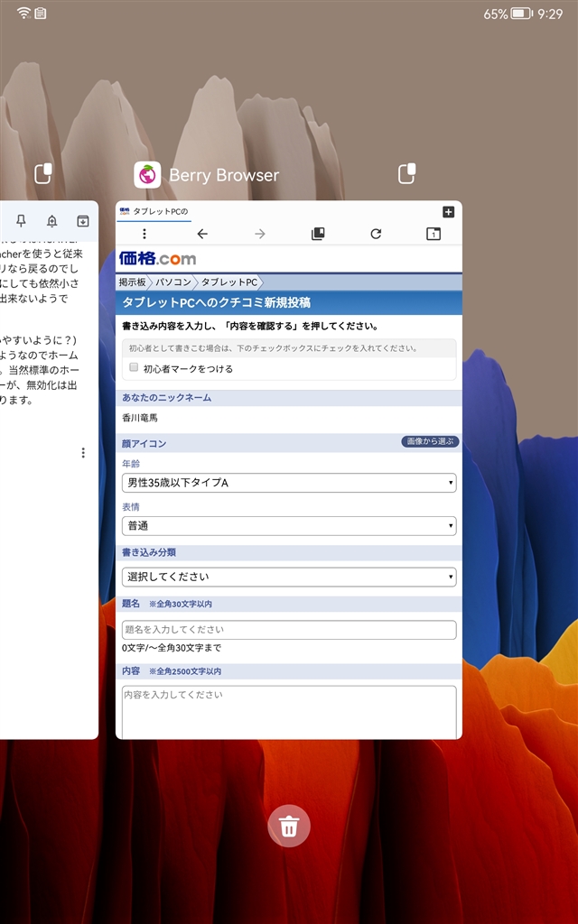This screenshot has height=924, width=578.
Task: Focus the 題名 input field
Action: pyautogui.click(x=289, y=629)
